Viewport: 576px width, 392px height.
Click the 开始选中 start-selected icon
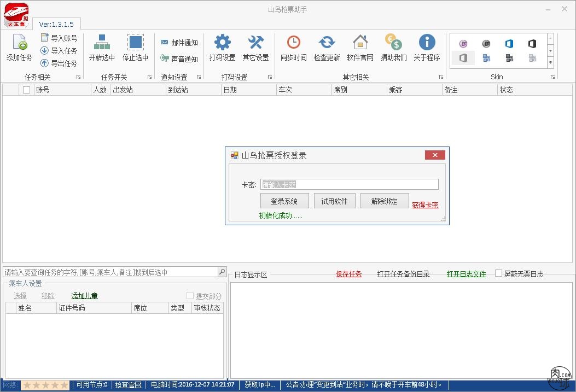(x=102, y=44)
